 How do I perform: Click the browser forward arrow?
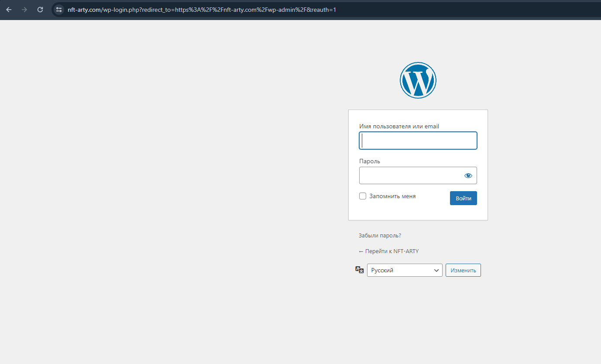coord(24,10)
